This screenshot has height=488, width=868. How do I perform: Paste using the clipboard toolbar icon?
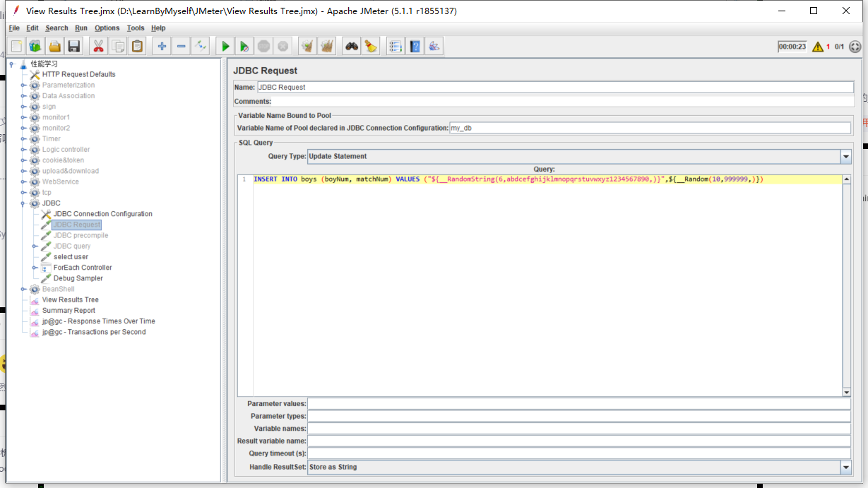[137, 47]
